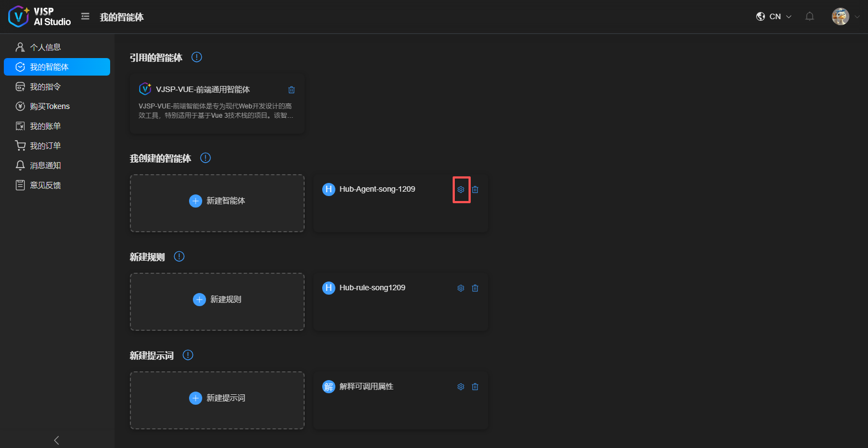
Task: Show info tooltip for 新建提示词
Action: click(188, 355)
